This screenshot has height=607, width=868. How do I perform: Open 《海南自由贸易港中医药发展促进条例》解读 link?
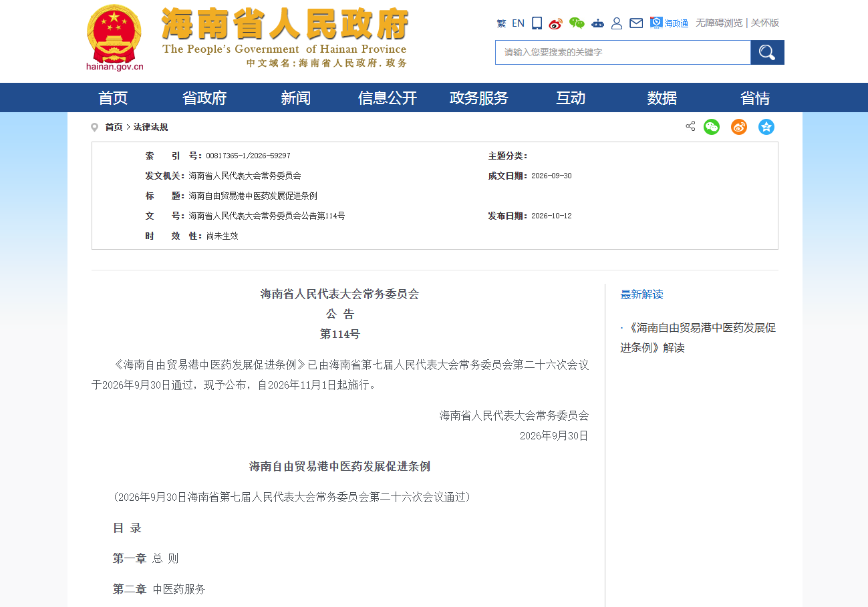[x=698, y=338]
